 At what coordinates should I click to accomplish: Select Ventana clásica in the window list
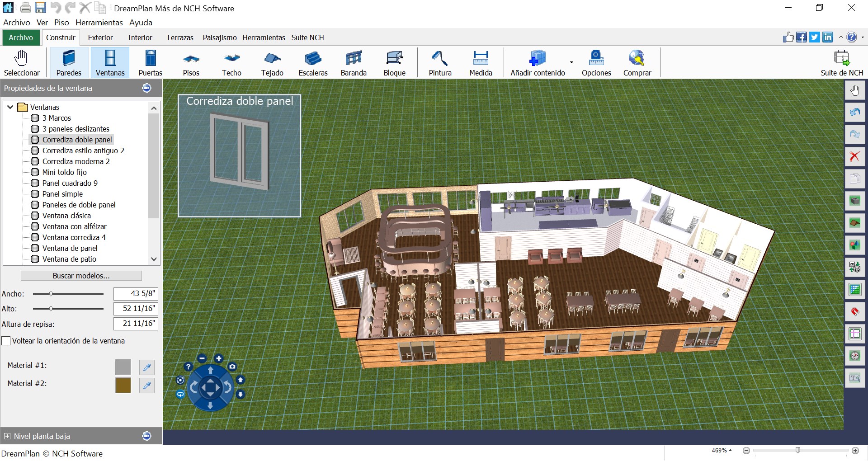[x=66, y=216]
